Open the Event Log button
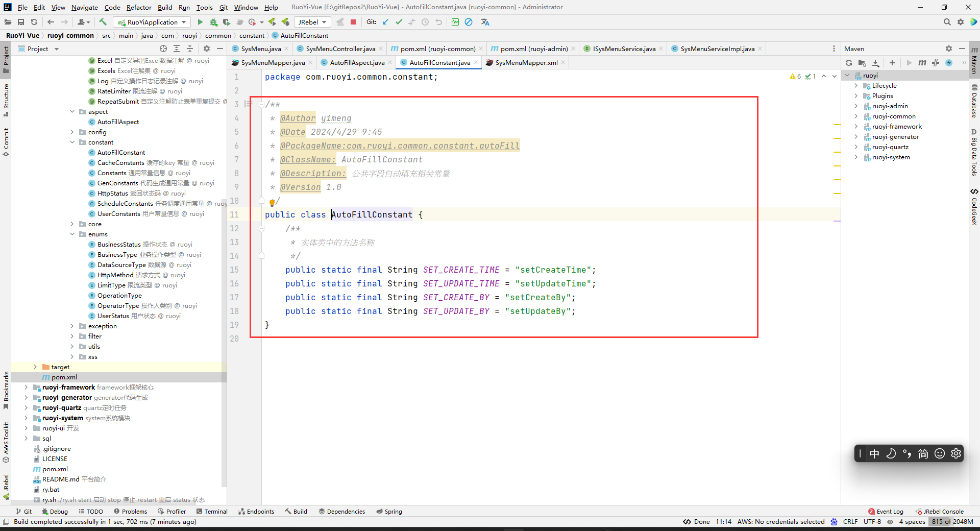 (x=886, y=511)
